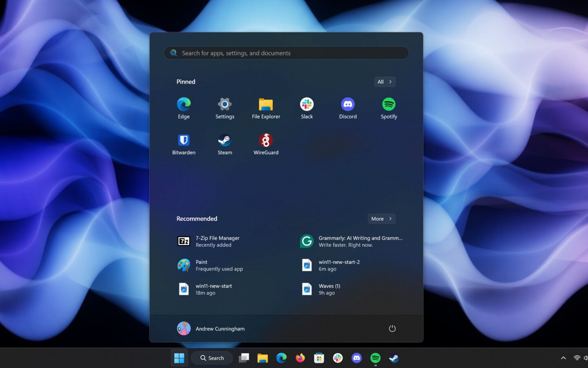
Task: Expand hidden icons in the system tray
Action: [563, 357]
